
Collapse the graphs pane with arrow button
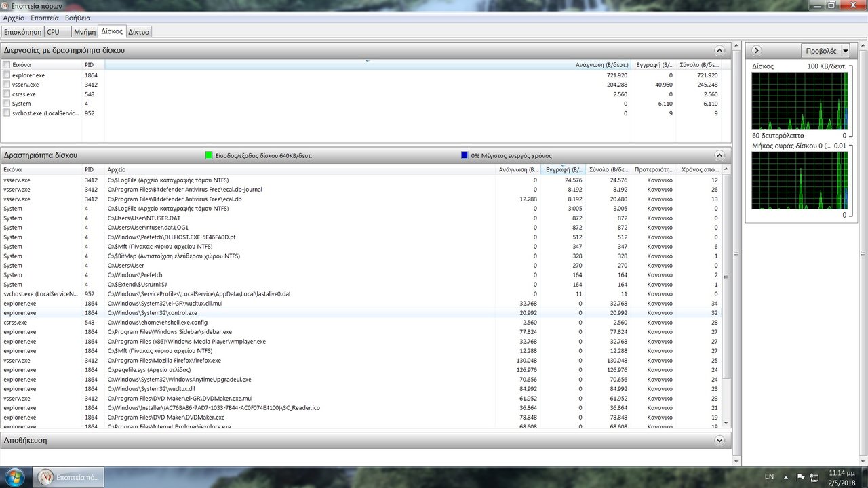coord(757,50)
